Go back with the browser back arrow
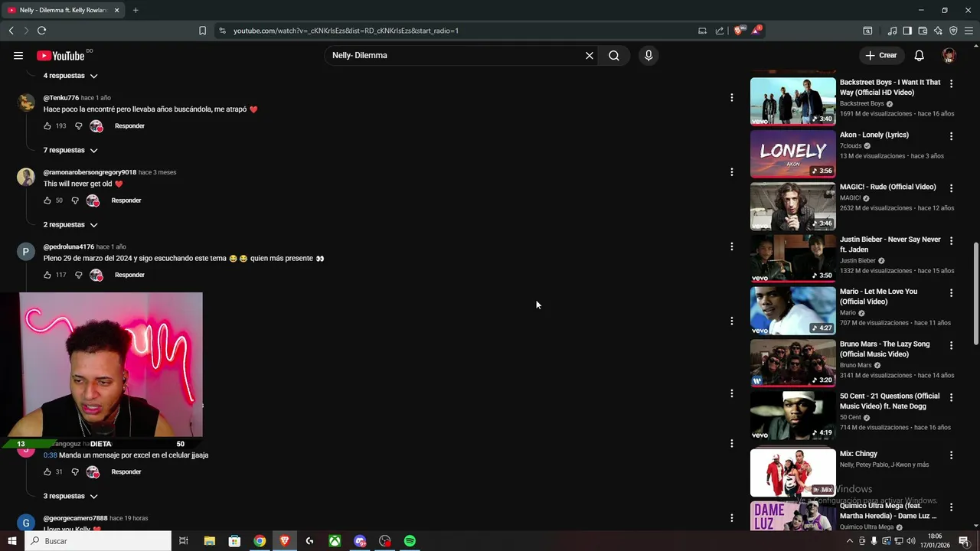Screen dimensions: 980x551 11,31
